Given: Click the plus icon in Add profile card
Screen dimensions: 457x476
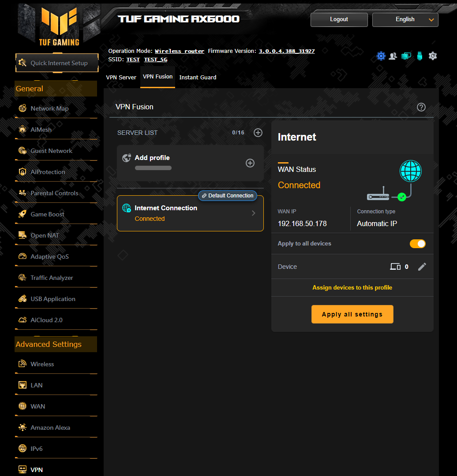Looking at the screenshot, I should pyautogui.click(x=250, y=163).
